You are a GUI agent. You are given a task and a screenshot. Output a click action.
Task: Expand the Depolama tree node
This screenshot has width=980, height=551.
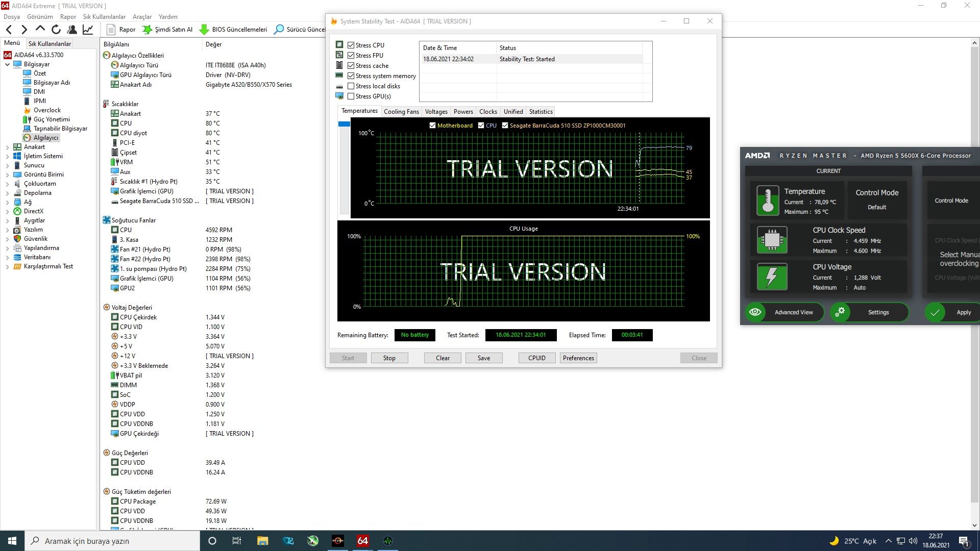(x=7, y=193)
